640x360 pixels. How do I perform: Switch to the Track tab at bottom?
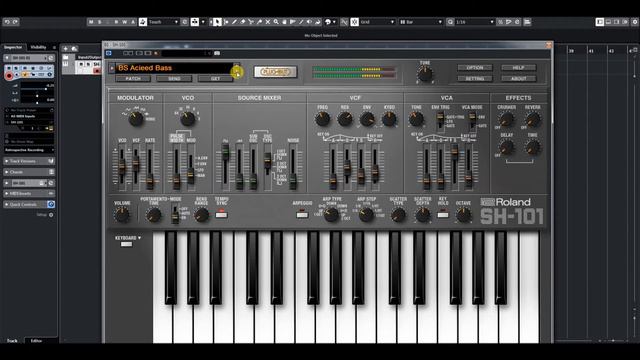tap(12, 340)
